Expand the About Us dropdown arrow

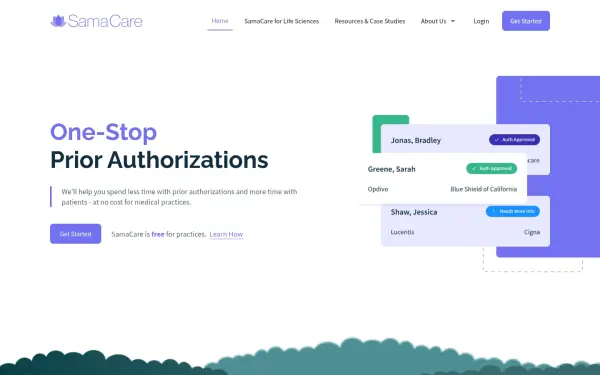pyautogui.click(x=453, y=21)
